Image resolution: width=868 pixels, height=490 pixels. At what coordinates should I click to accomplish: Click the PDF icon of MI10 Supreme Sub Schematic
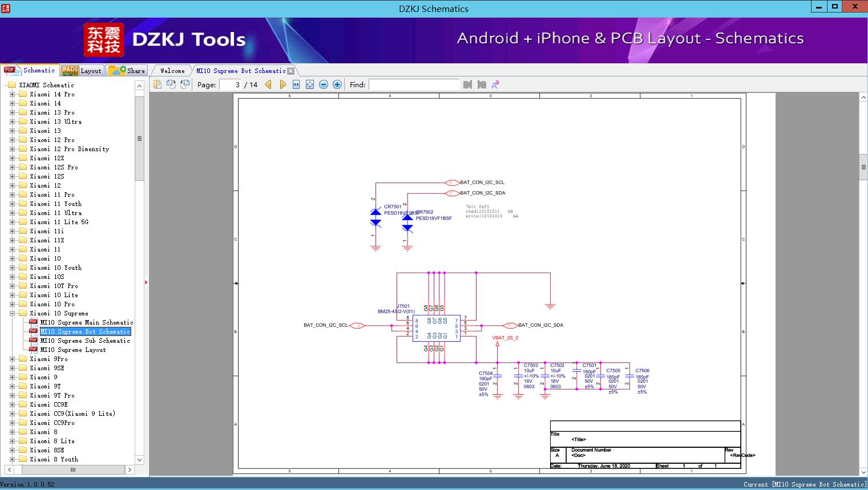coord(33,341)
